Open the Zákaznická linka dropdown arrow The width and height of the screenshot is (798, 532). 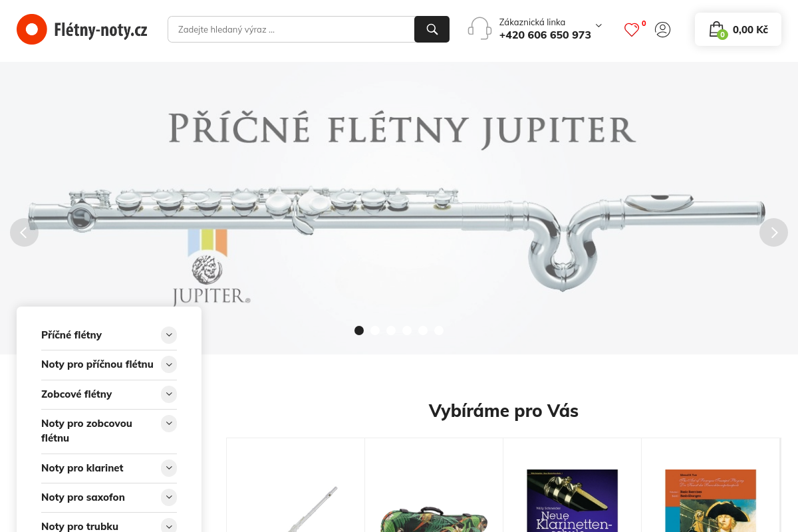point(598,25)
